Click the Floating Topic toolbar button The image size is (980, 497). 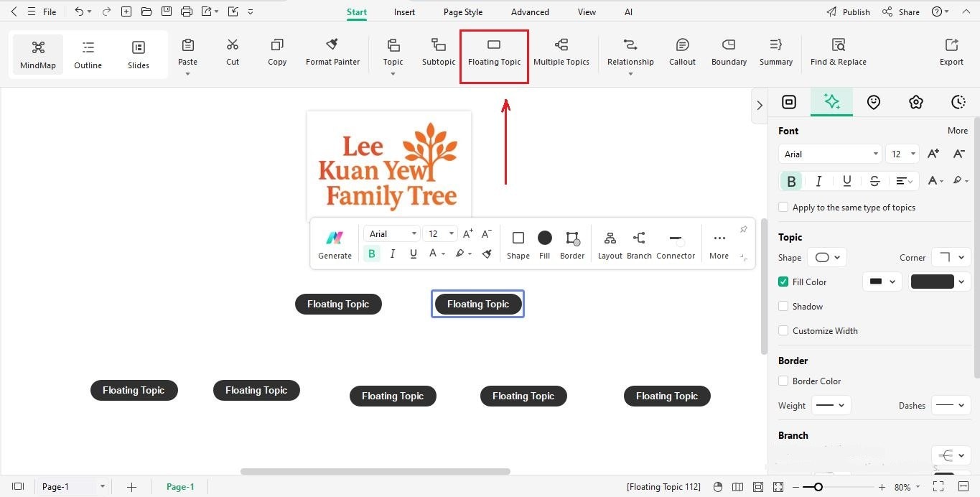point(494,53)
